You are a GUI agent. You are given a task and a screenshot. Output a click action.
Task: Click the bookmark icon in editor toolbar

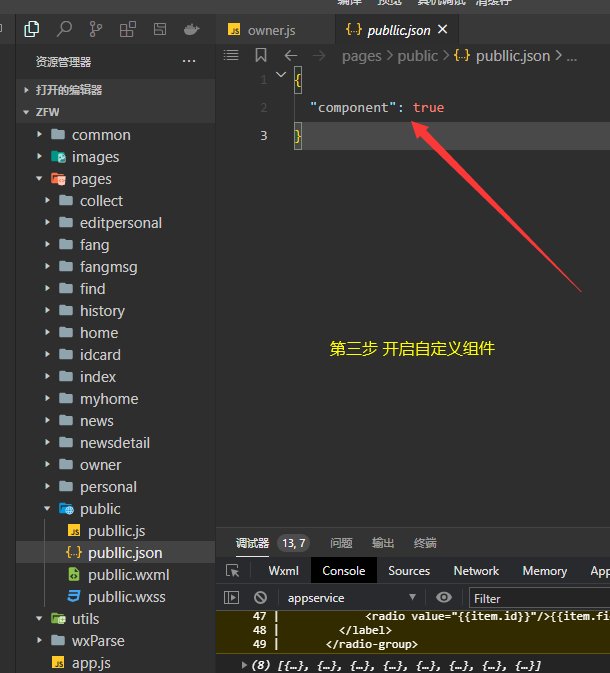coord(261,56)
